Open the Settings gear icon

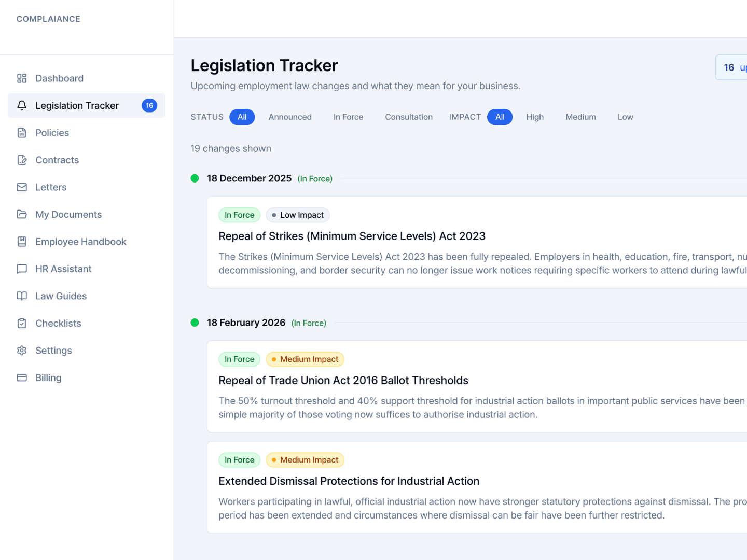click(22, 350)
